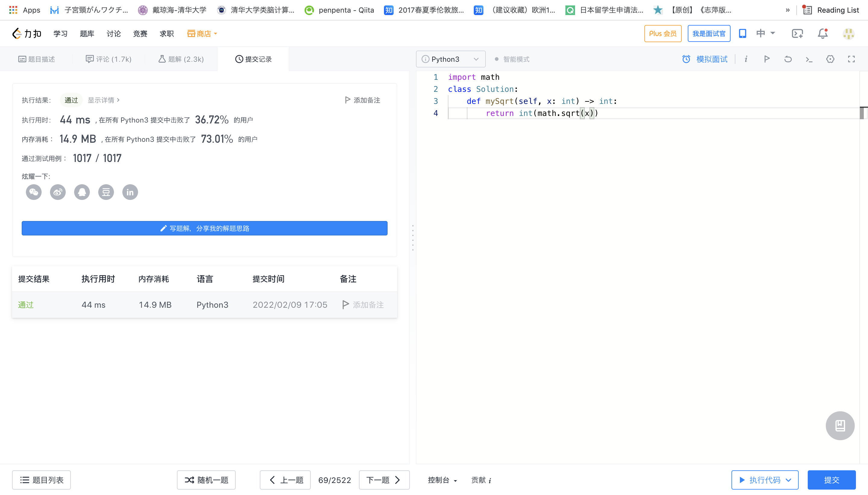
Task: Click the 贡献 contribute link
Action: point(481,480)
